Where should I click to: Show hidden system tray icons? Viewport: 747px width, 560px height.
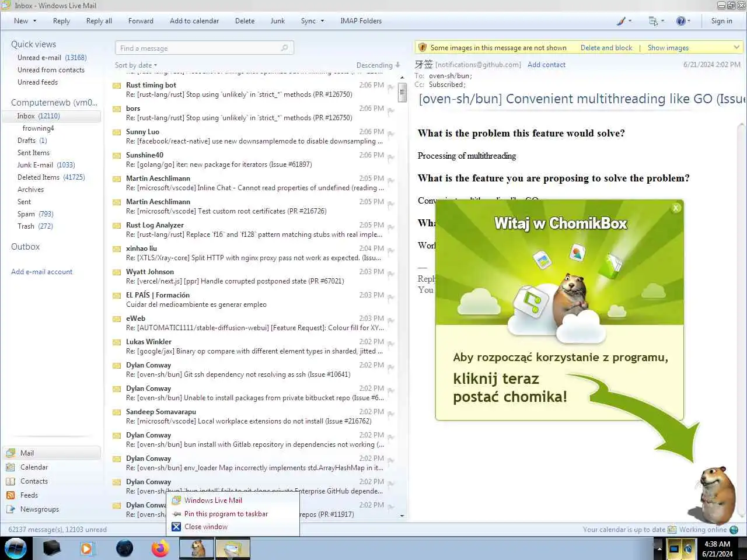(x=659, y=549)
